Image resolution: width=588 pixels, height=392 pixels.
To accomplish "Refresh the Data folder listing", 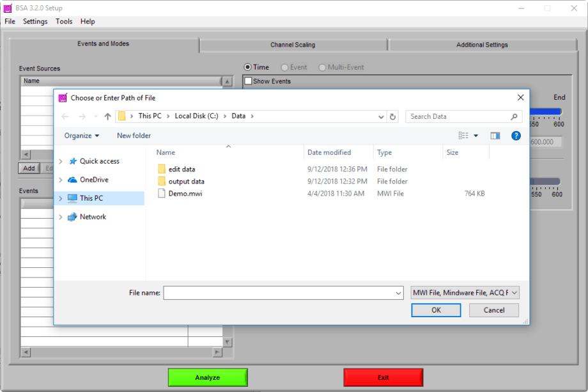I will pyautogui.click(x=393, y=116).
